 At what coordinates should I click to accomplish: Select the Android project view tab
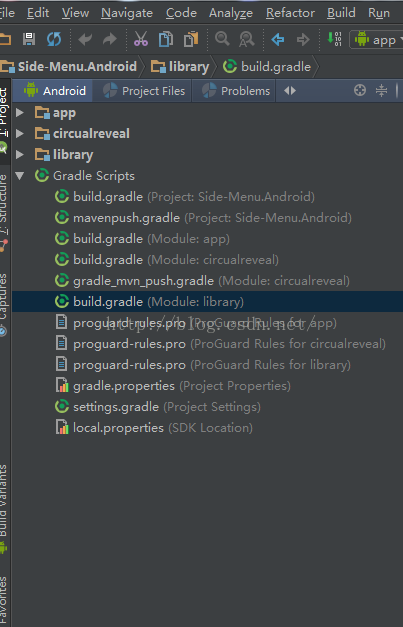point(53,91)
